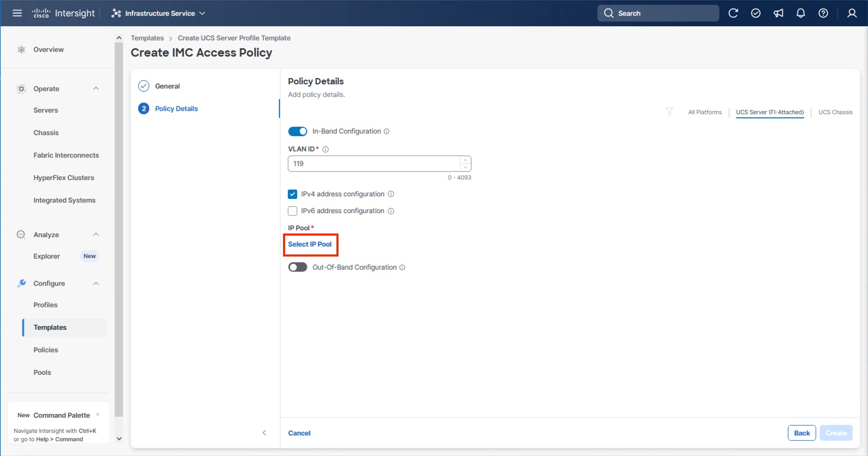This screenshot has width=868, height=456.
Task: Open the announcements megaphone icon
Action: click(x=779, y=13)
